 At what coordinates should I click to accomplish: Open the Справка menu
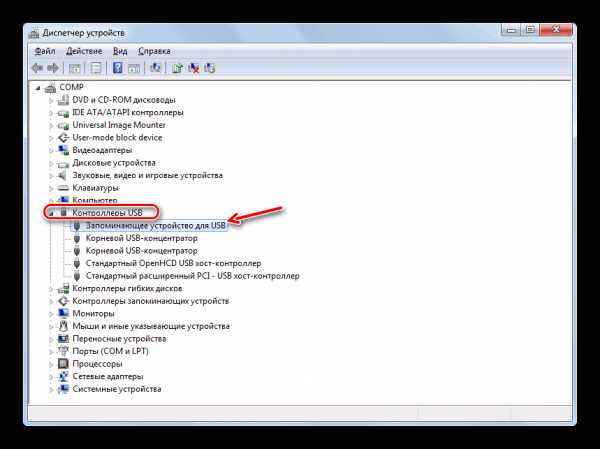tap(154, 51)
